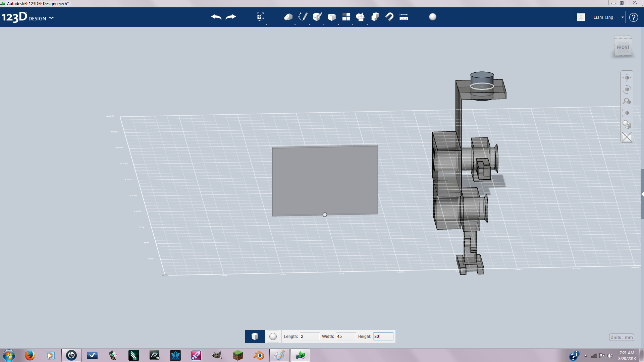Open the Modify tool
Screen dimensions: 644x362
click(332, 17)
